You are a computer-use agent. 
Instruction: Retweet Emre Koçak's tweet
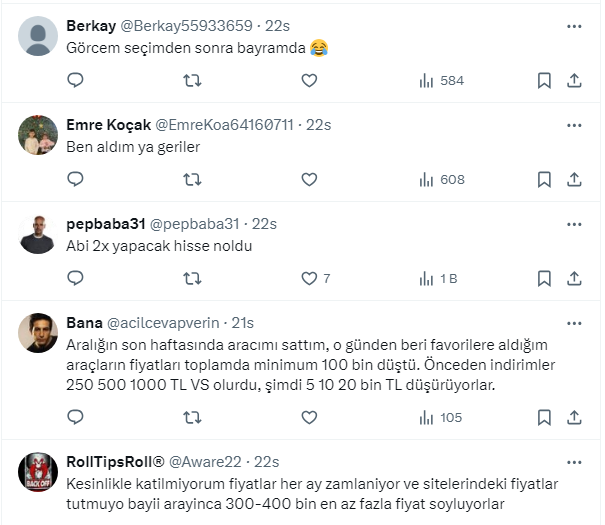pyautogui.click(x=192, y=179)
